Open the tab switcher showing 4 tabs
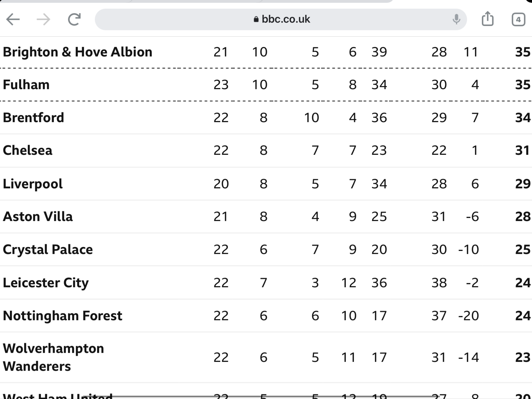The image size is (532, 399). point(518,19)
